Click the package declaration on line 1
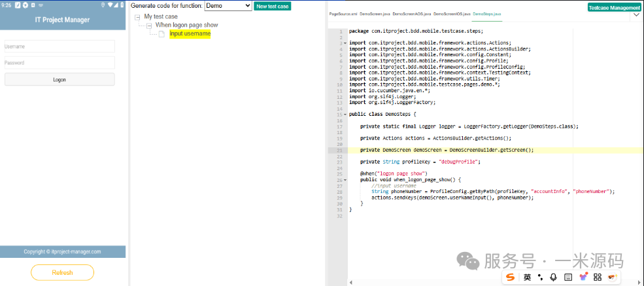644x286 pixels. coord(416,31)
